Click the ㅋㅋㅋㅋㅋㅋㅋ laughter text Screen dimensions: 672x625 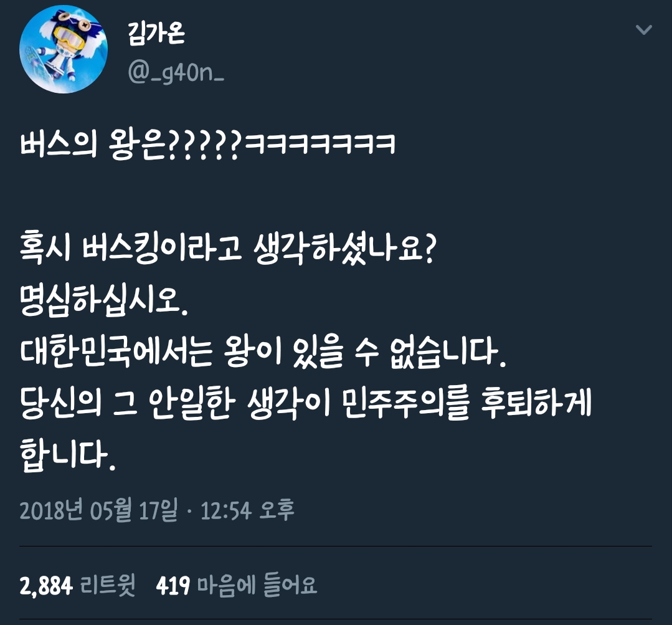point(319,144)
